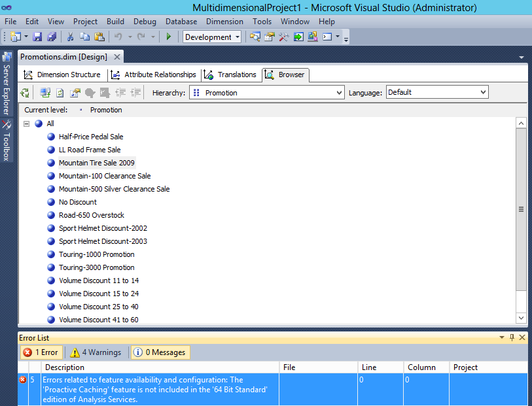Open the New Project dropdown arrow
This screenshot has width=532, height=406.
(26, 37)
